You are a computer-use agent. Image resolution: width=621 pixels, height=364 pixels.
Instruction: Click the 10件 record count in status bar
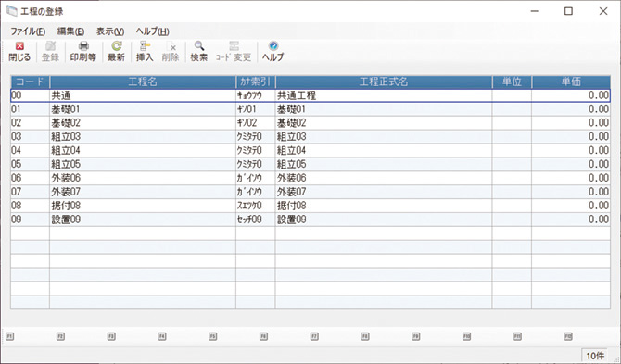pyautogui.click(x=595, y=356)
